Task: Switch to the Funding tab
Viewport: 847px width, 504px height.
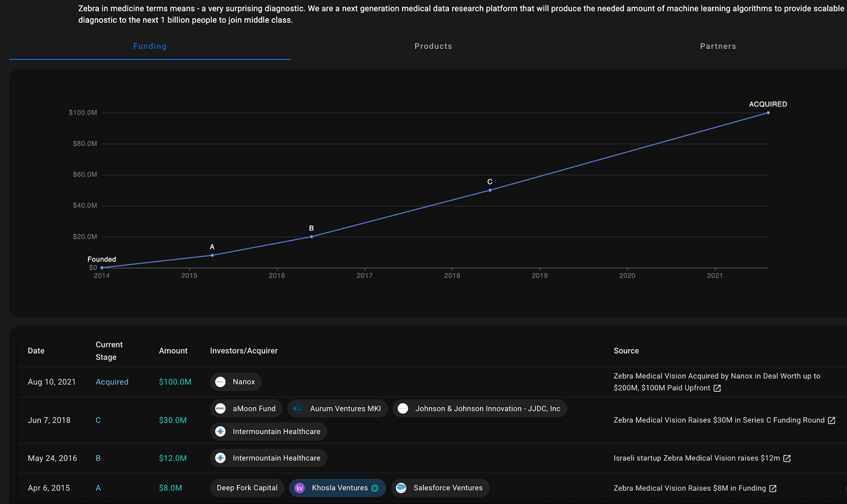Action: pyautogui.click(x=150, y=46)
